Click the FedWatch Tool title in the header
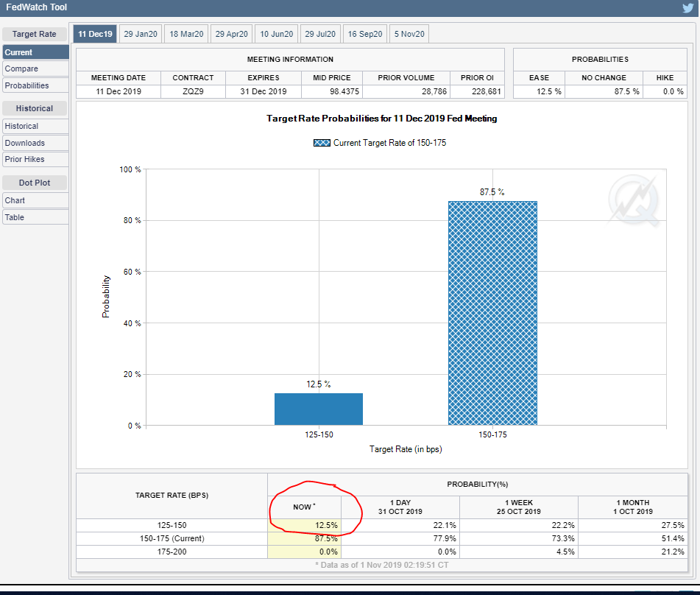Image resolution: width=700 pixels, height=595 pixels. tap(36, 7)
